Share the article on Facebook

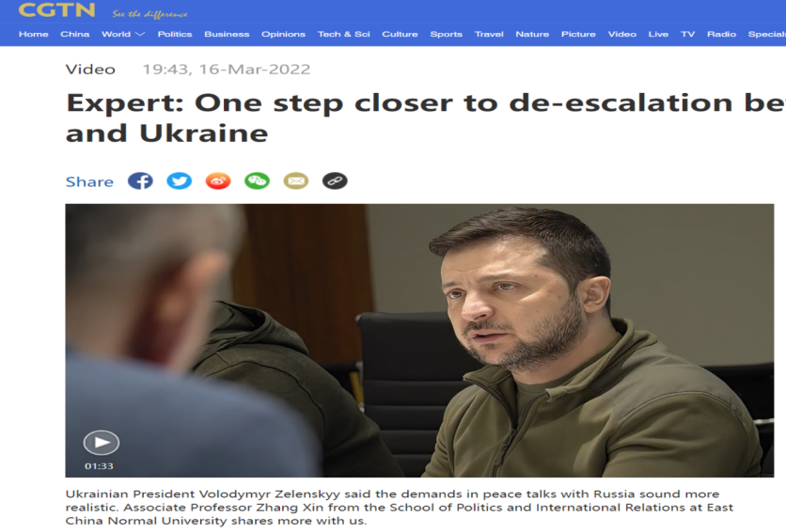pos(140,180)
